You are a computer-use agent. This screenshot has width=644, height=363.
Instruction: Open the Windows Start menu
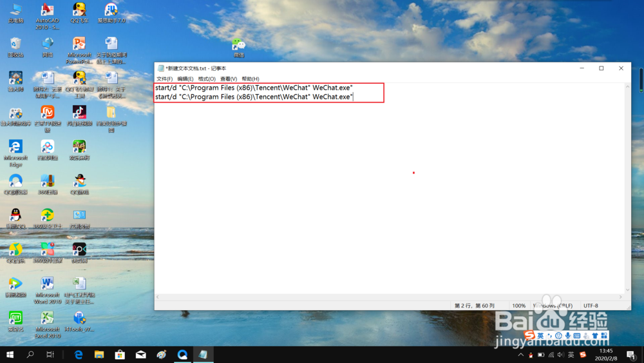10,355
